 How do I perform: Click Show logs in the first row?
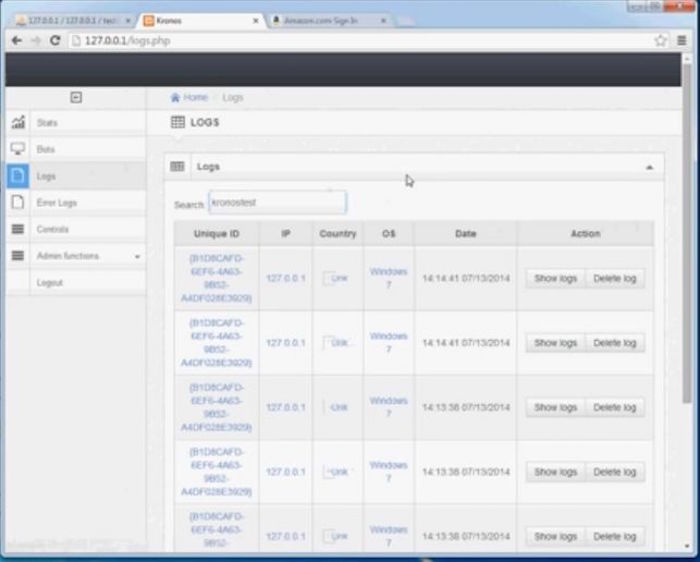click(555, 278)
